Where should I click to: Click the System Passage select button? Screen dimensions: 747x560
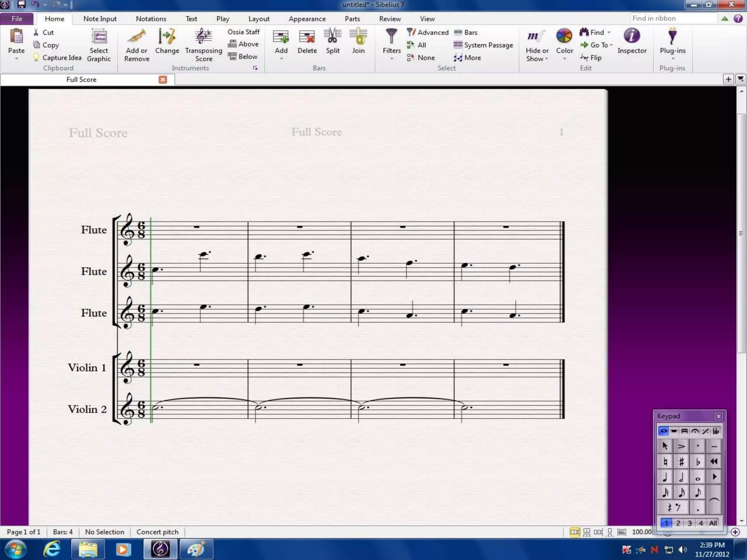483,45
